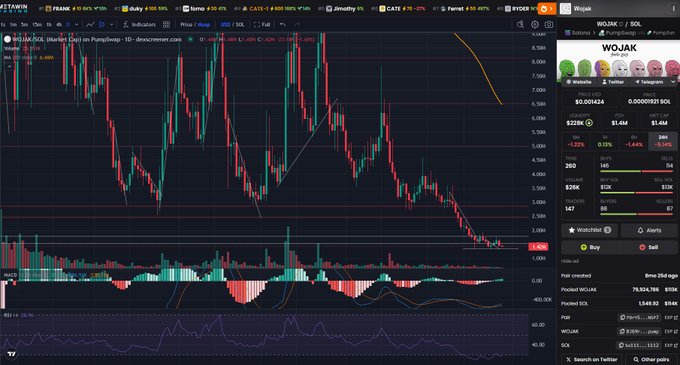
Task: Open the timeframe dropdown arrow
Action: tap(77, 25)
